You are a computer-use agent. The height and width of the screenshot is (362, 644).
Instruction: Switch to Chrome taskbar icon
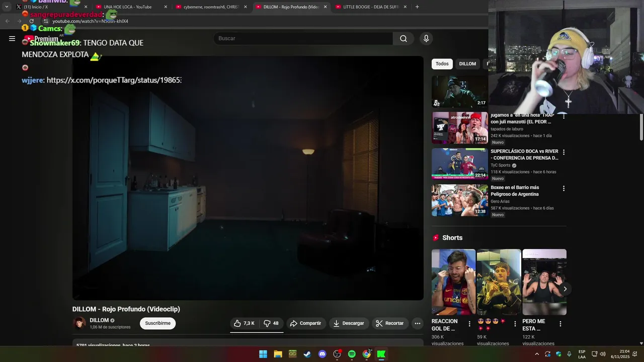(366, 354)
